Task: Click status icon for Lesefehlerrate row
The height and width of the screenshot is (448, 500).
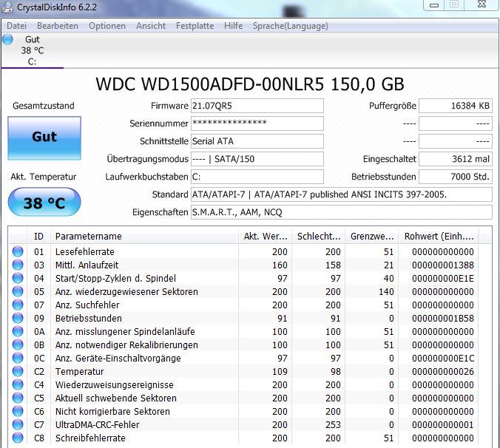Action: tap(18, 251)
